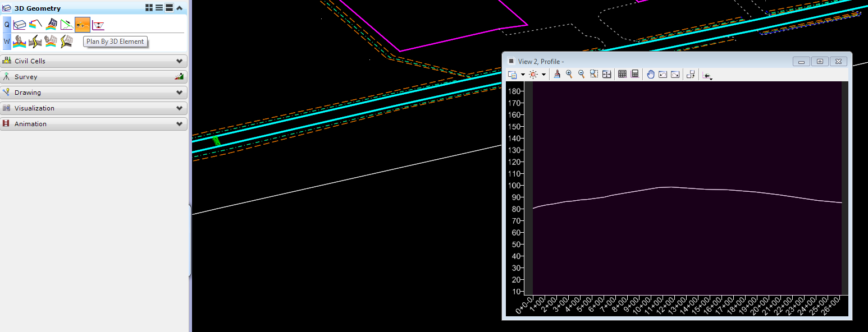Open the profile tools dropdown icon
The width and height of the screenshot is (868, 332).
click(x=707, y=75)
